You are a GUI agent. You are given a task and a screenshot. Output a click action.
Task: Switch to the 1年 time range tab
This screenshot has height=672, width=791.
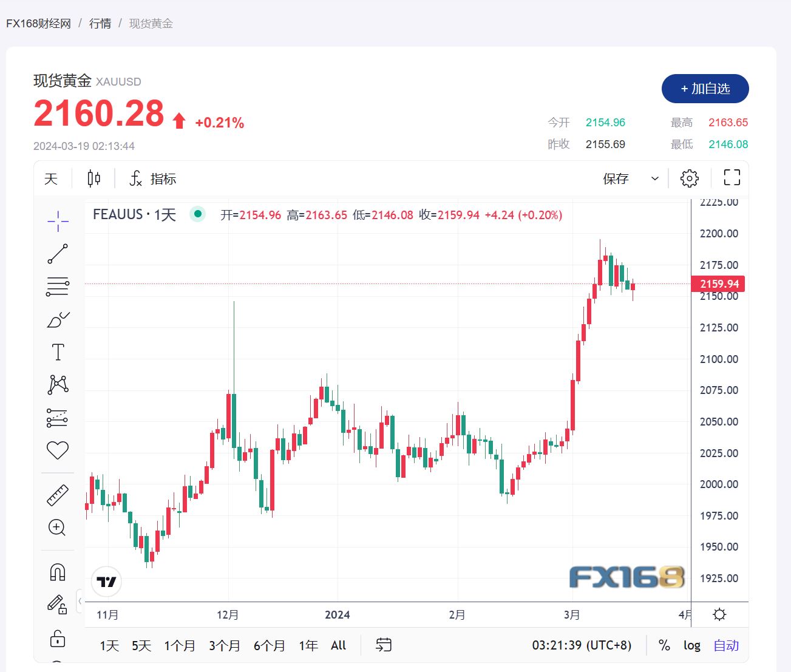tap(308, 645)
